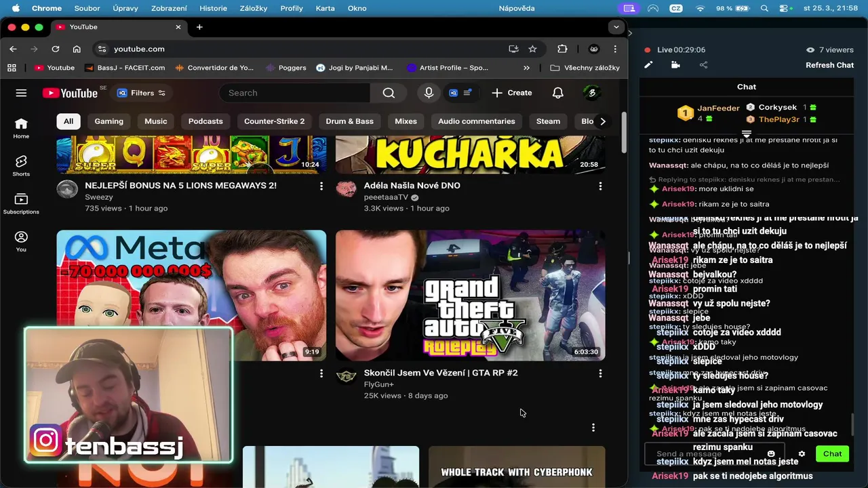Go back in Chrome
The width and height of the screenshot is (868, 488).
tap(13, 49)
